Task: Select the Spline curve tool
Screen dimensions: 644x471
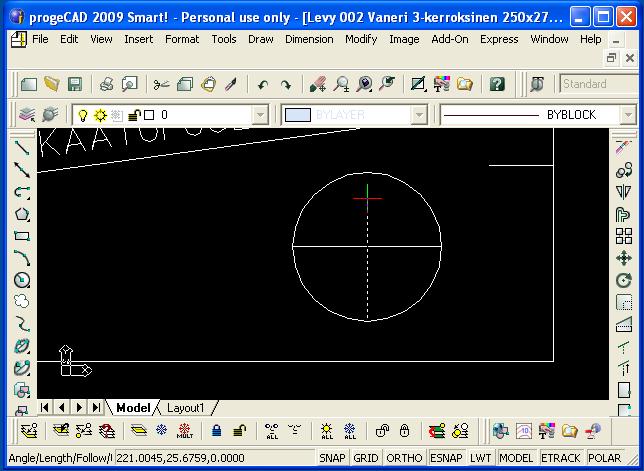Action: [x=21, y=324]
